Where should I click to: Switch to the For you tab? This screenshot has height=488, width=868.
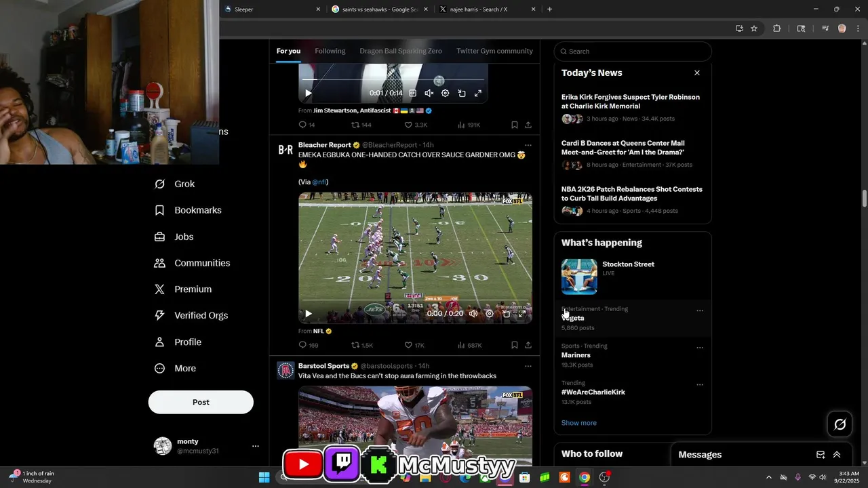point(288,51)
